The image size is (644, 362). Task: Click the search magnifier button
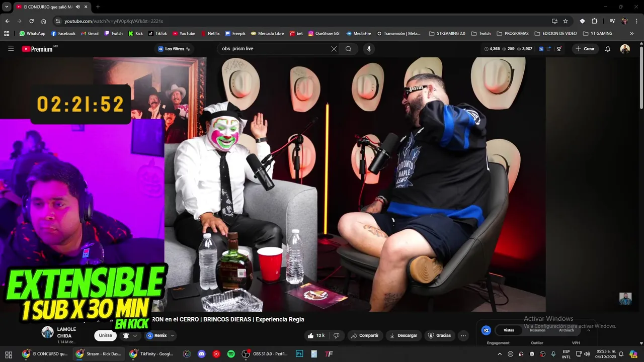pyautogui.click(x=348, y=49)
